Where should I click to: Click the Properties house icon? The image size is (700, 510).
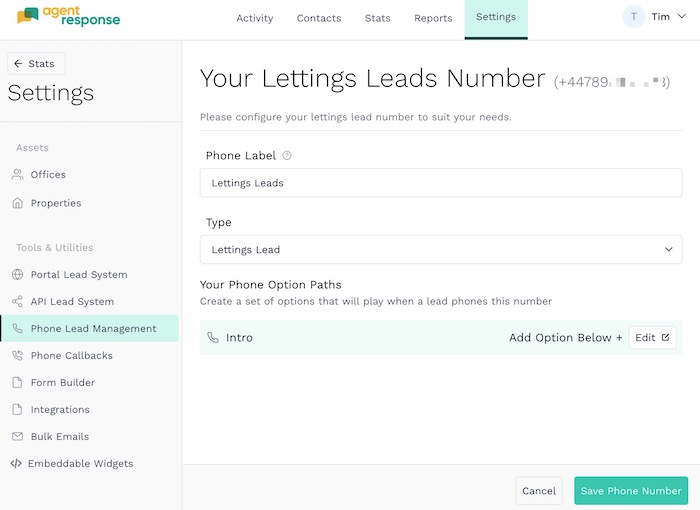[17, 203]
